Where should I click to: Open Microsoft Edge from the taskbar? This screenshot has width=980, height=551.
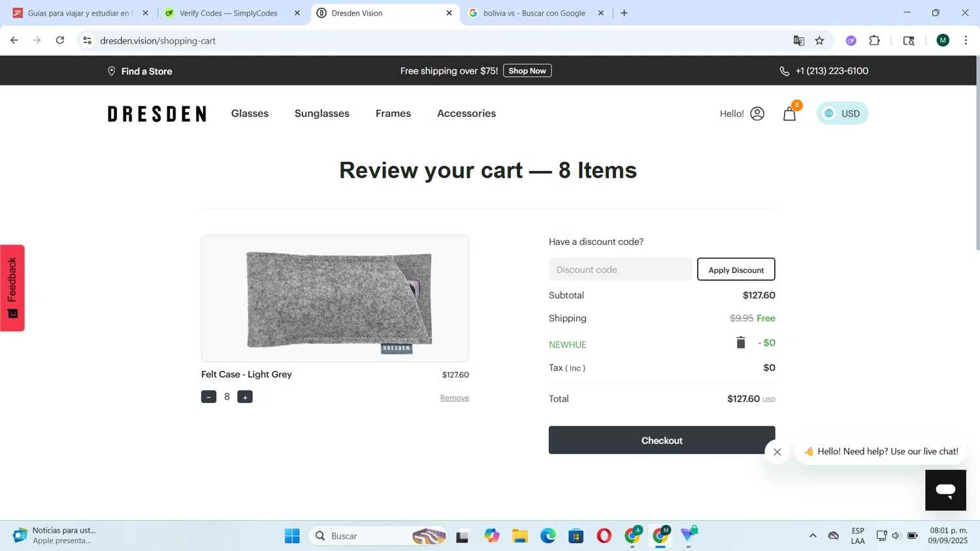[x=548, y=536]
